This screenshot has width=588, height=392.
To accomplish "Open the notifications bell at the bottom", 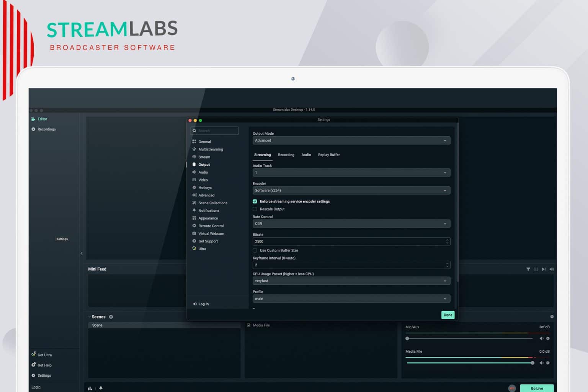I will coord(101,388).
